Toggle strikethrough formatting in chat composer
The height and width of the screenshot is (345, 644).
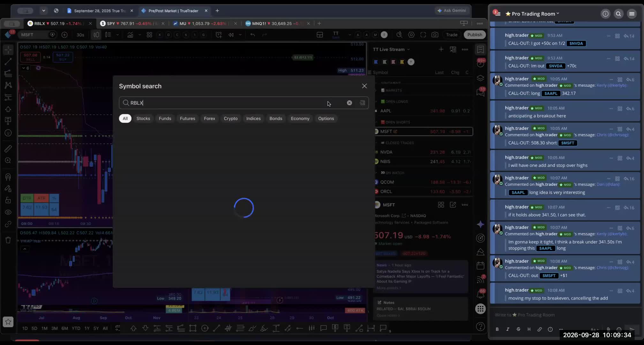tap(518, 329)
